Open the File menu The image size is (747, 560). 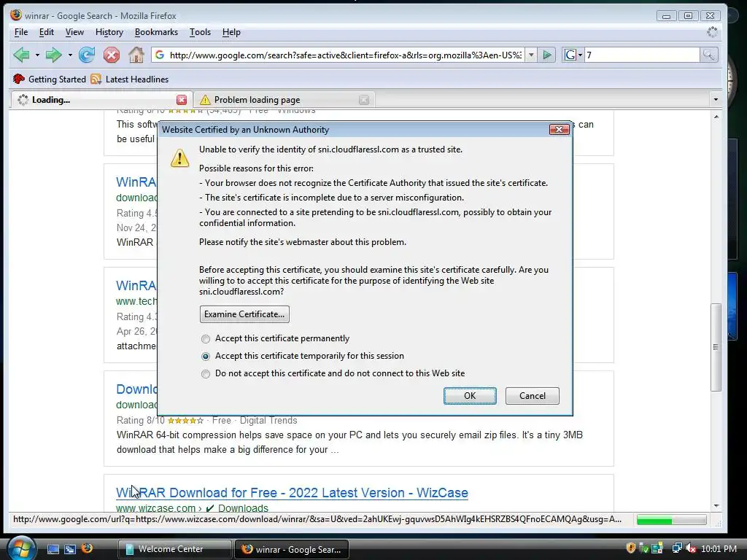point(21,32)
